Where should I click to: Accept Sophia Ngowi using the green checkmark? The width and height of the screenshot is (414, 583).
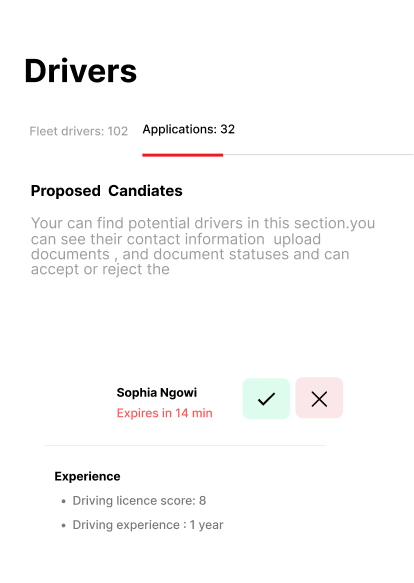(x=266, y=399)
